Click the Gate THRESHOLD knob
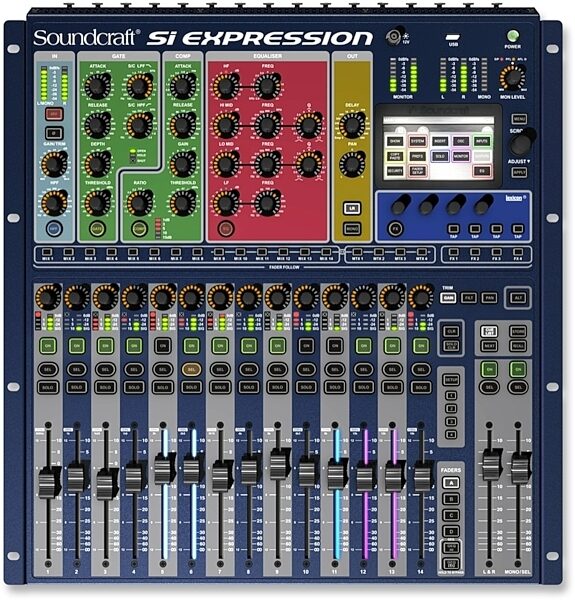This screenshot has height=600, width=575. (x=98, y=202)
